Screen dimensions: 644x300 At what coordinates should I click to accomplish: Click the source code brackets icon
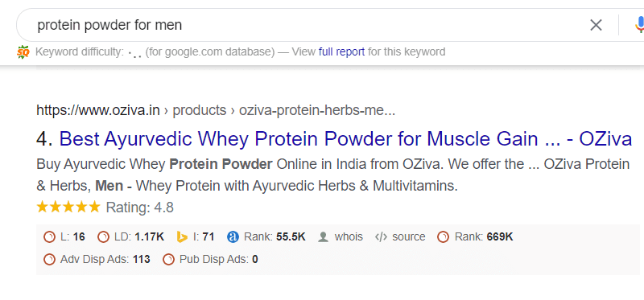coord(381,237)
